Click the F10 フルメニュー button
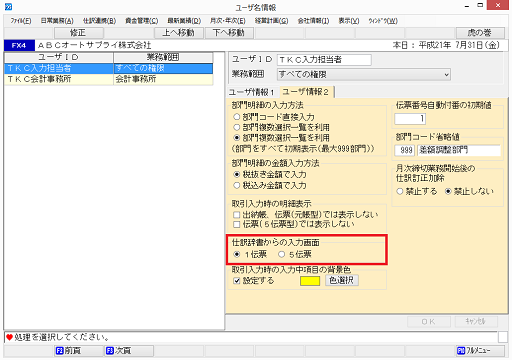 click(x=480, y=351)
